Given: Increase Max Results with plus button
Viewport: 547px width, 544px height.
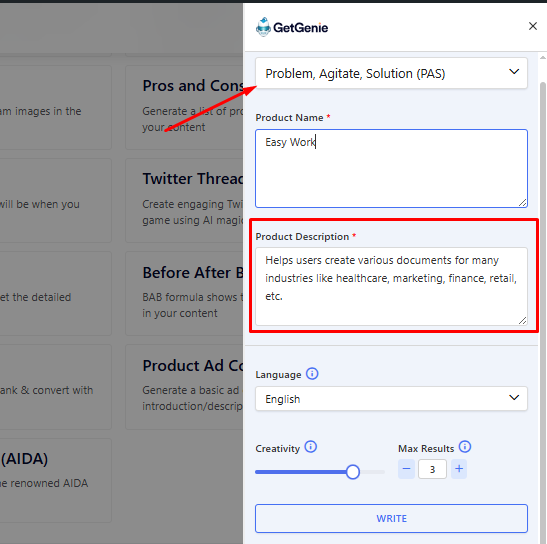Looking at the screenshot, I should coord(459,469).
